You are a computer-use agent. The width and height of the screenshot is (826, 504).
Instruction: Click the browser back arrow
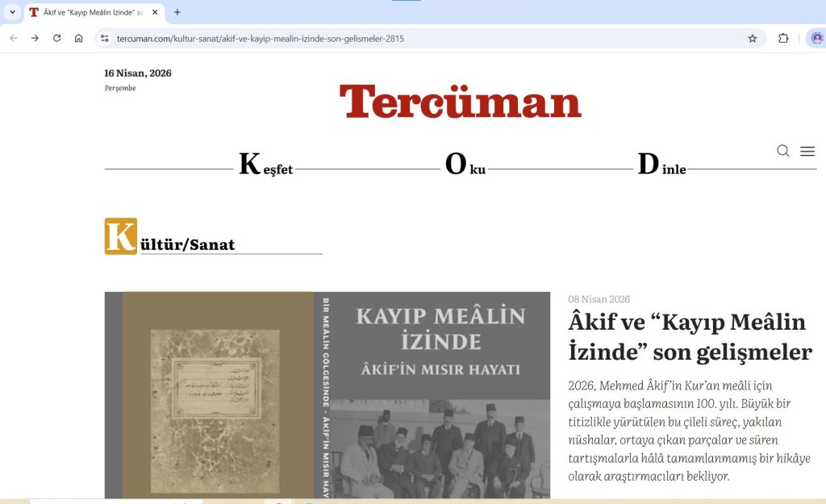point(13,38)
